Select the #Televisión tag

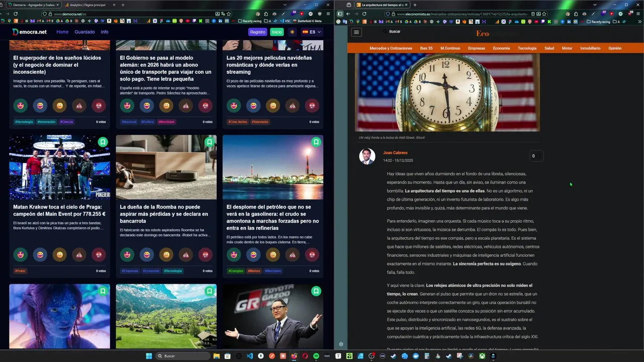(260, 122)
